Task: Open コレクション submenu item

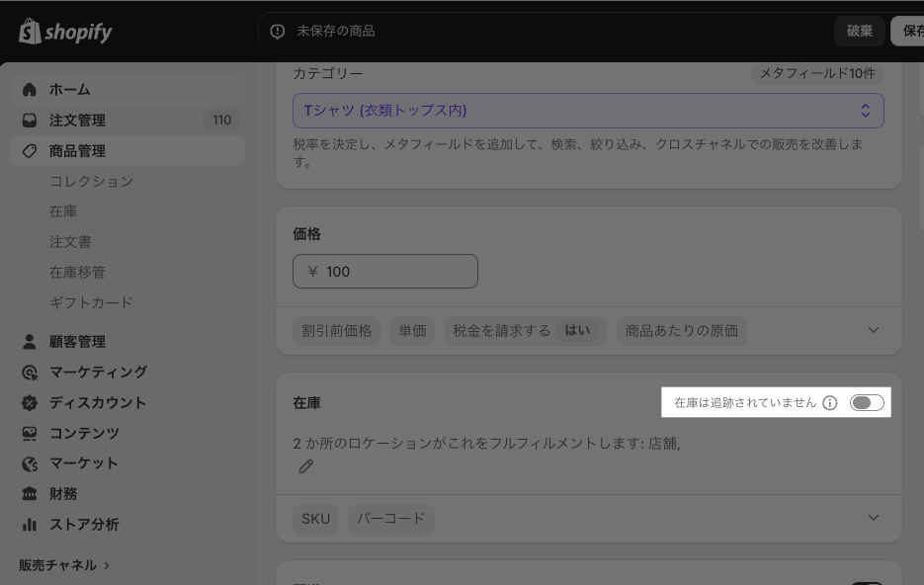Action: 91,182
